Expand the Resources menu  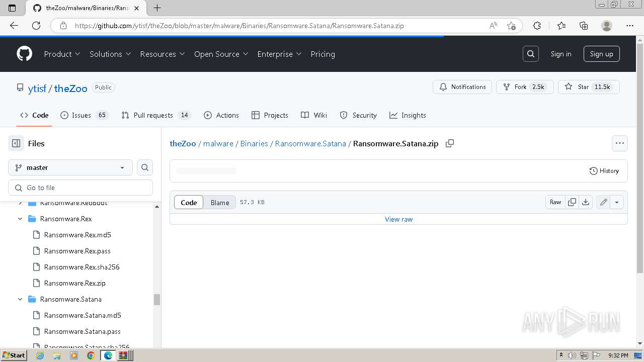[163, 54]
